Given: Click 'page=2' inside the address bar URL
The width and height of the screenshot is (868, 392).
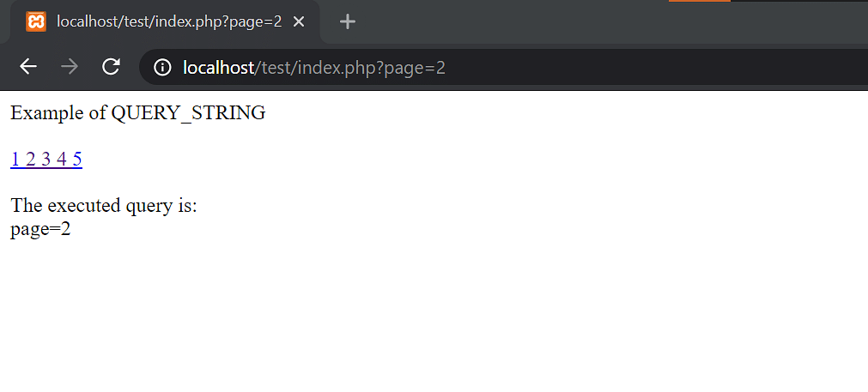Looking at the screenshot, I should [415, 67].
